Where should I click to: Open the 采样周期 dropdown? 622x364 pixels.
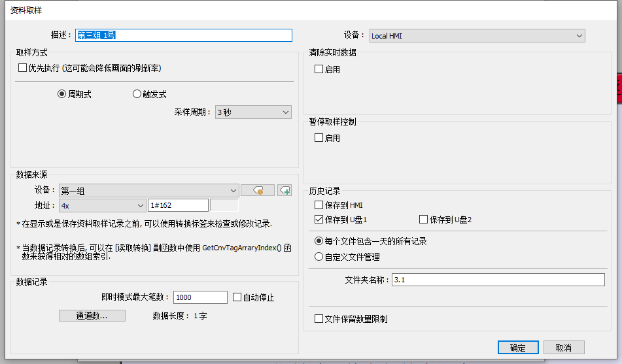click(x=253, y=112)
